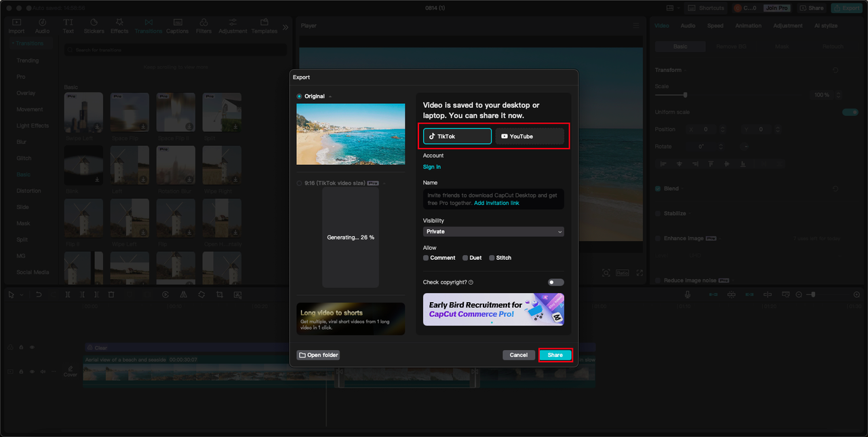The width and height of the screenshot is (868, 437).
Task: Collapse the Transitions sidebar section header
Action: 30,43
